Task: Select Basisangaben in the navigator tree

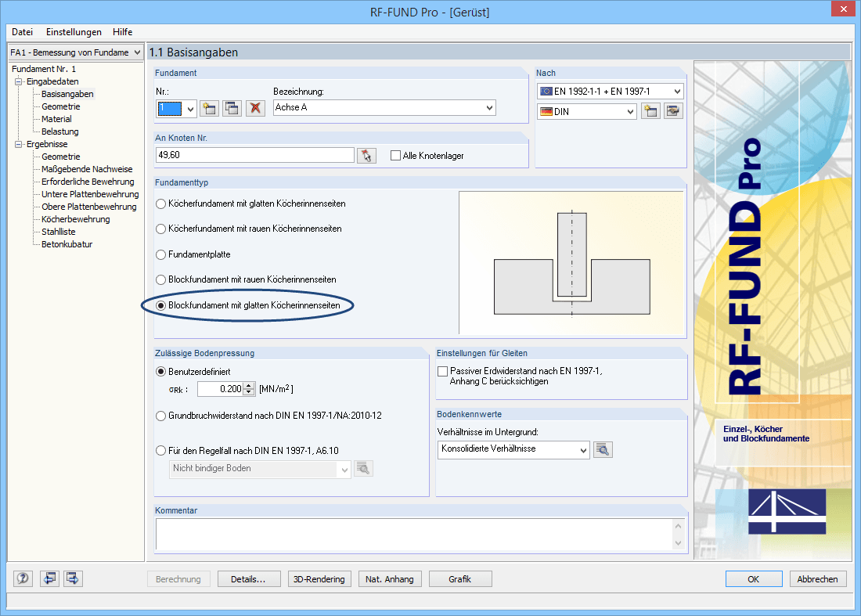Action: (67, 94)
